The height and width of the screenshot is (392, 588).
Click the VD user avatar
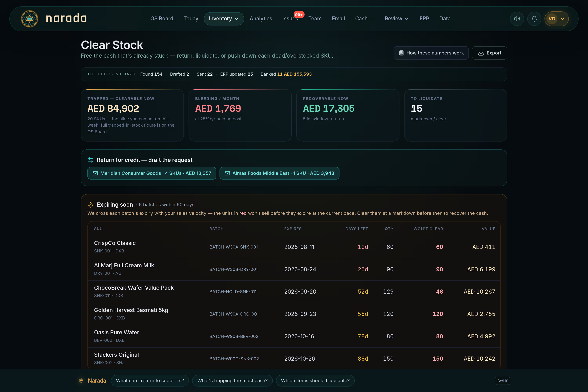coord(552,19)
